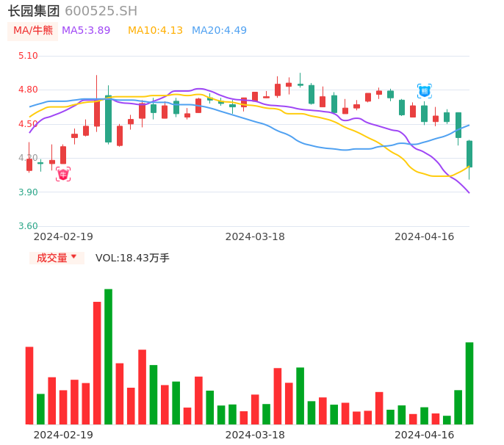504x445 pixels.
Task: Open the 成交量 indicator dropdown
Action: tap(56, 258)
